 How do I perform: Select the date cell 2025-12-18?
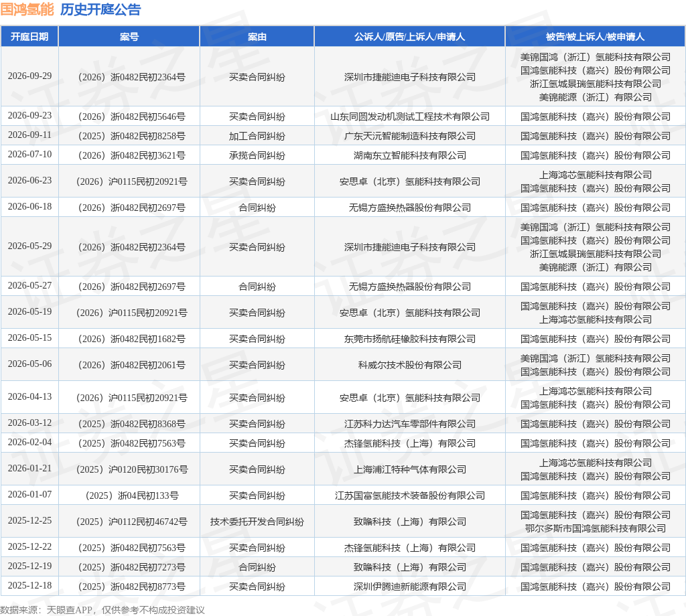29,586
